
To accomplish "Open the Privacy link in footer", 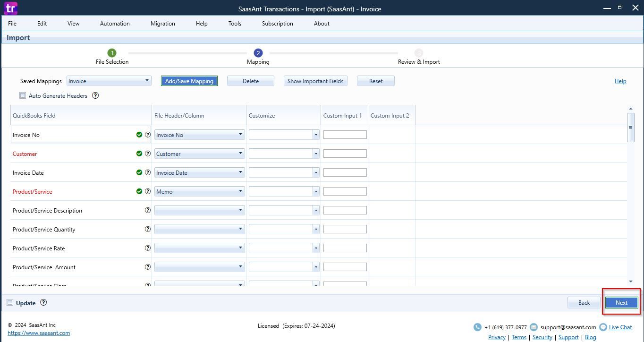I will click(x=497, y=337).
